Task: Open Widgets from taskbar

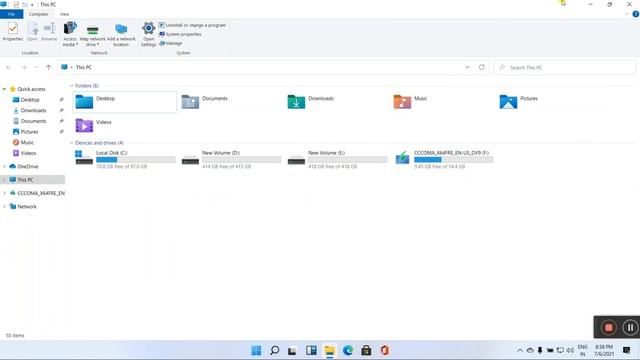Action: [x=311, y=350]
